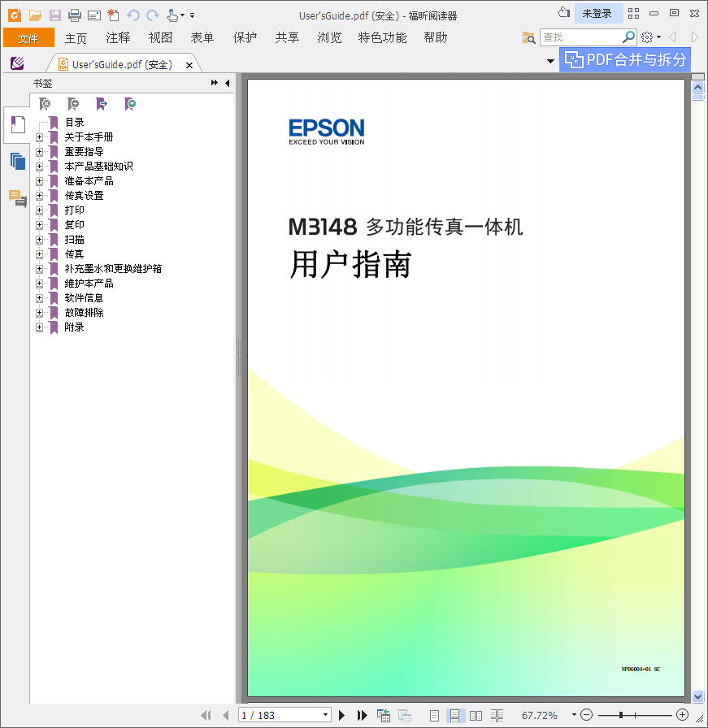Click the skin/theme shirt icon
This screenshot has height=728, width=708.
[563, 12]
